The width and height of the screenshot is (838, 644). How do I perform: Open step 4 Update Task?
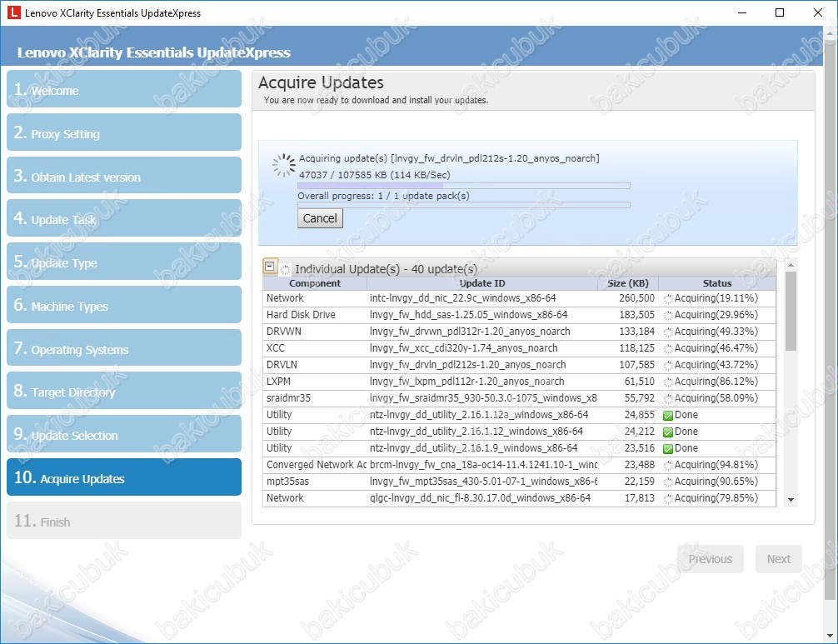tap(124, 218)
